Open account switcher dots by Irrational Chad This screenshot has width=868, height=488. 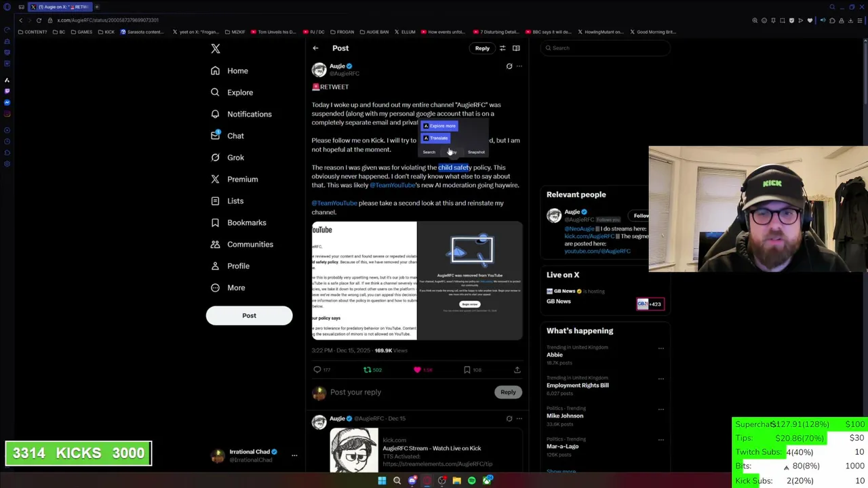pyautogui.click(x=294, y=455)
